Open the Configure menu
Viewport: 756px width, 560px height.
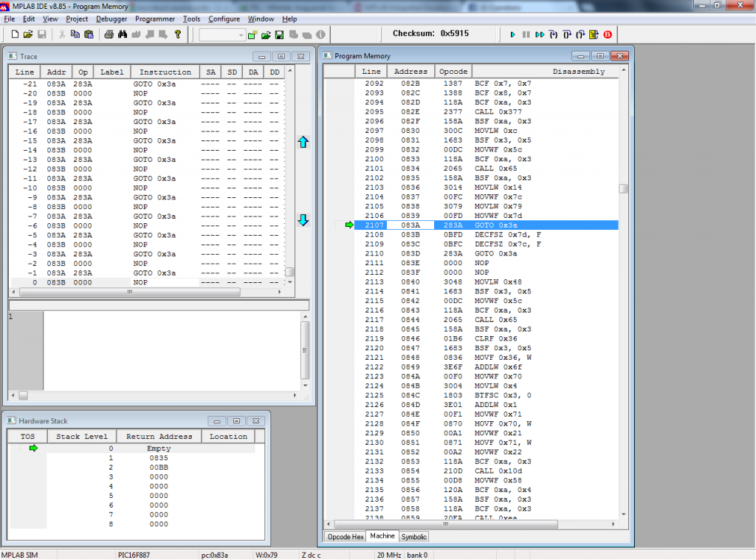(224, 18)
